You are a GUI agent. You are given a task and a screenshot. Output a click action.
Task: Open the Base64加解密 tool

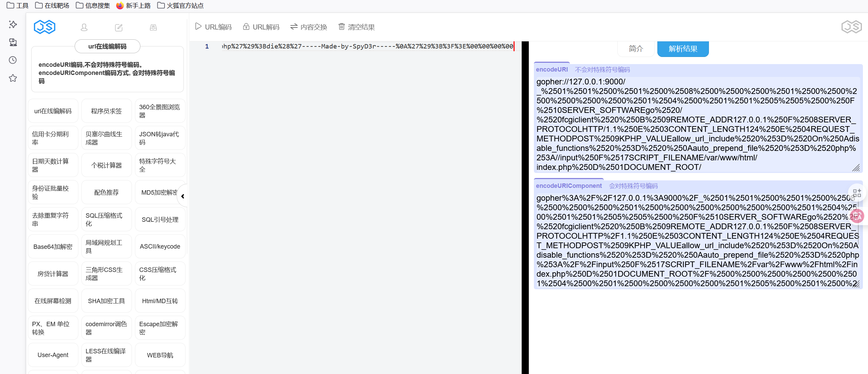53,247
